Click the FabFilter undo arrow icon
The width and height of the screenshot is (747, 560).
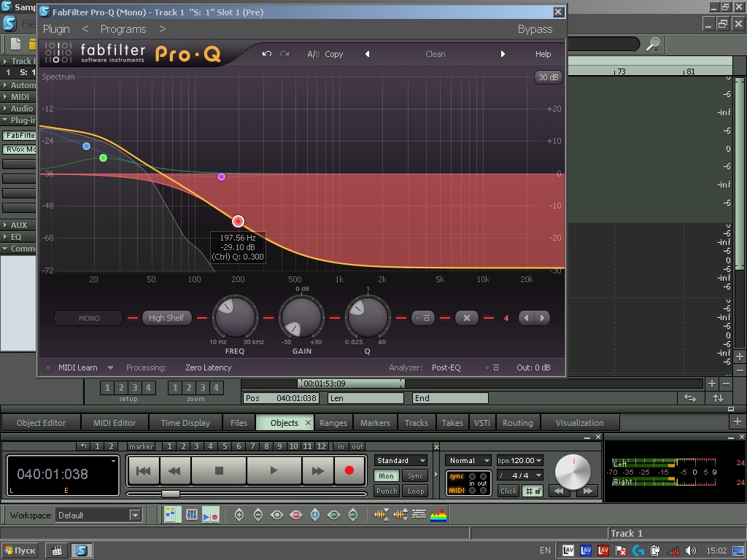[267, 54]
